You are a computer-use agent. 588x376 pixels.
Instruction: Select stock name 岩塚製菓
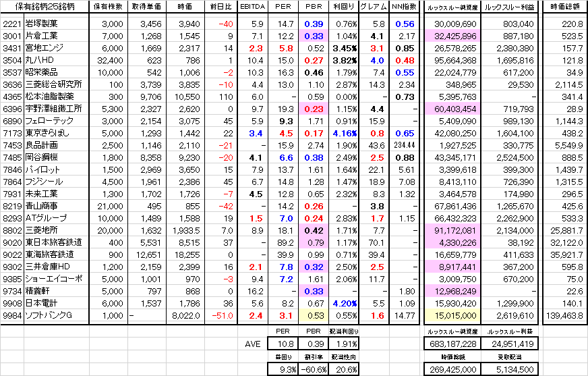(x=41, y=24)
